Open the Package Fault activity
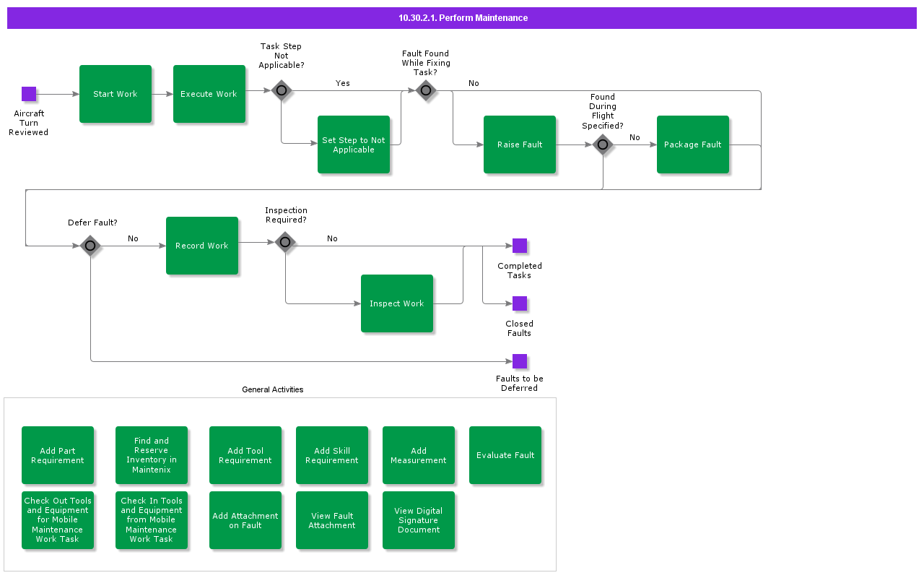924x578 pixels. [x=693, y=144]
